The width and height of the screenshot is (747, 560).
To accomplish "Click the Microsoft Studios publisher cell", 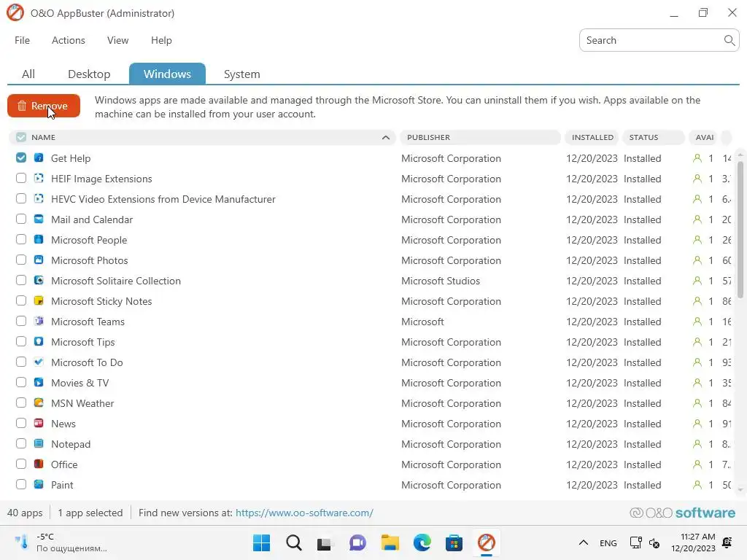I will (x=440, y=281).
